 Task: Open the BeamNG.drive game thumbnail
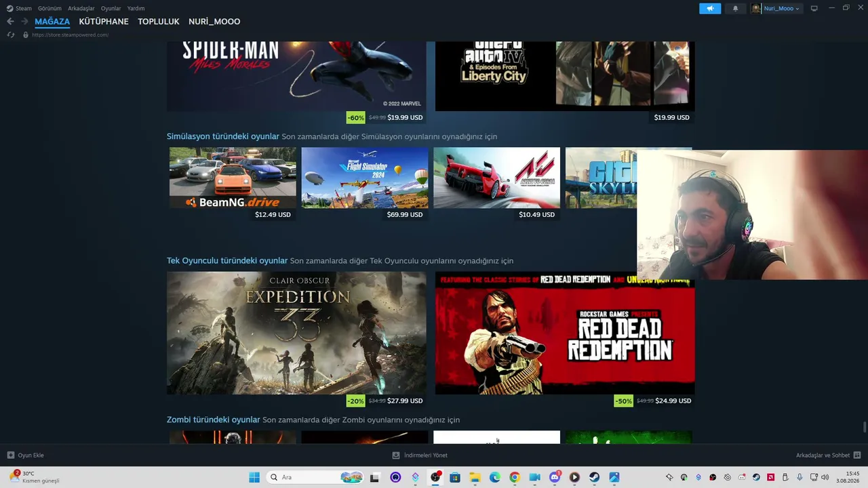coord(233,178)
